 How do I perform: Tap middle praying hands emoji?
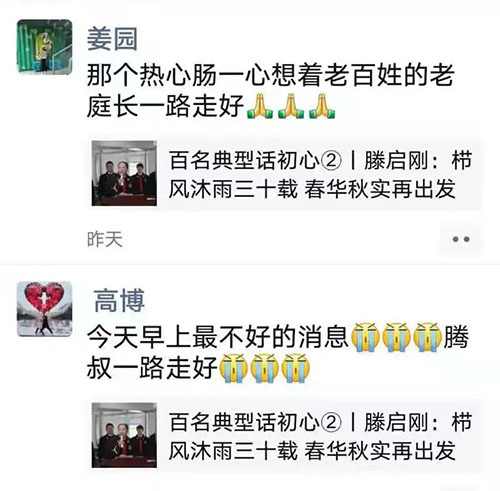[x=291, y=106]
